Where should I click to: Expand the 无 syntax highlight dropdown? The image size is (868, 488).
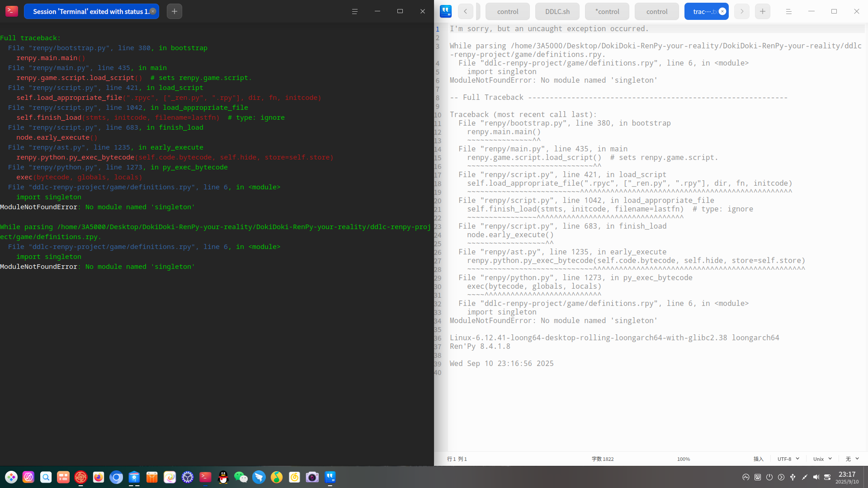pyautogui.click(x=852, y=459)
